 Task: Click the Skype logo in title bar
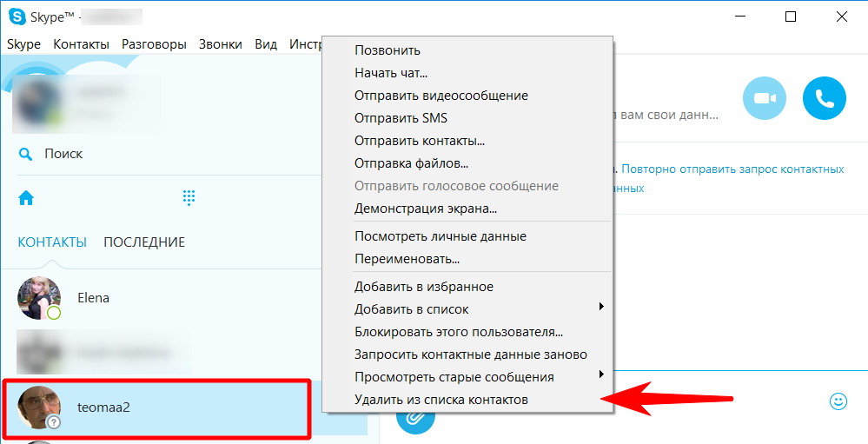pos(17,17)
